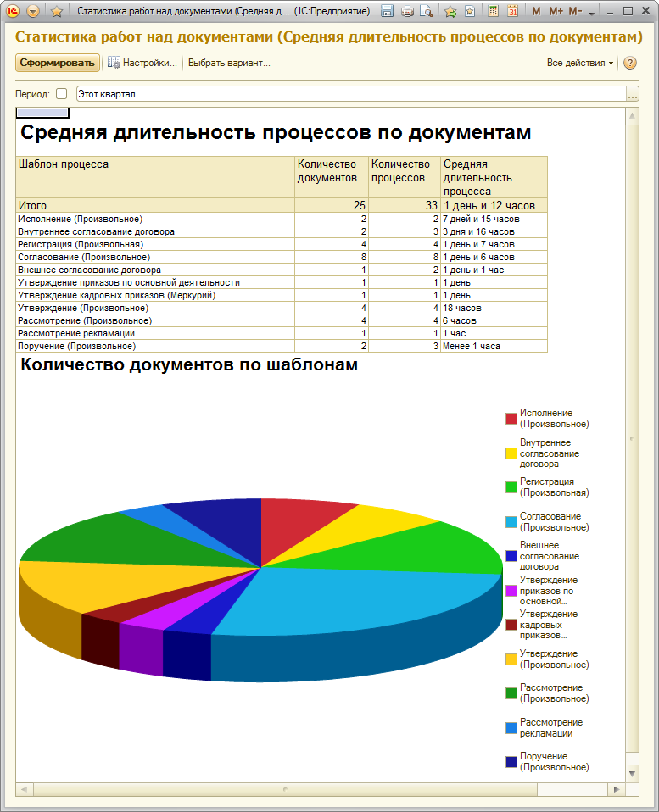This screenshot has width=659, height=812.
Task: Open the Все действия dropdown menu
Action: coord(580,63)
